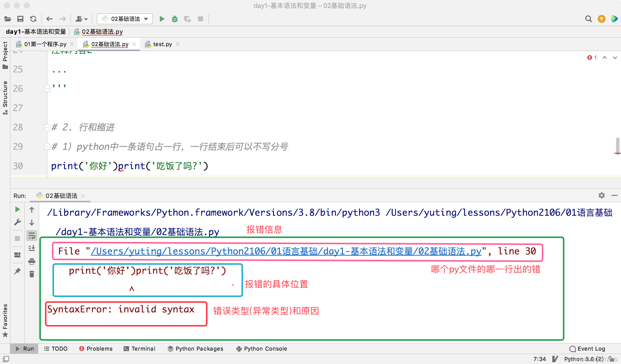Open the 02基础语法 run configuration dropdown
Screen dimensions: 621x364
(125, 19)
